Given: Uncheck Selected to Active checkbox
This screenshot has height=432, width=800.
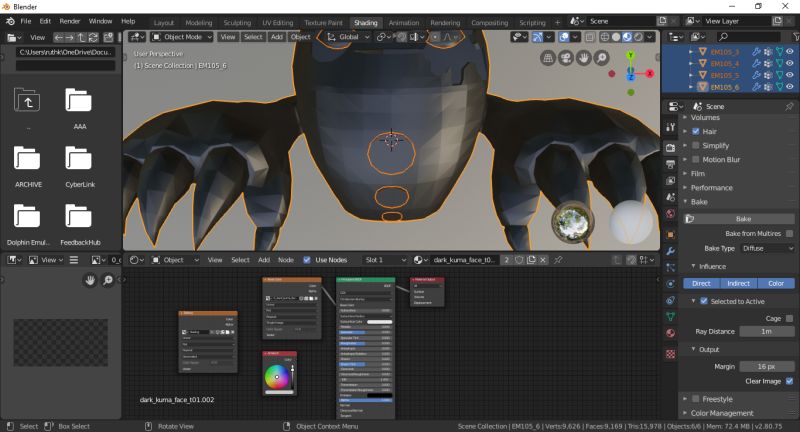Looking at the screenshot, I should (704, 301).
